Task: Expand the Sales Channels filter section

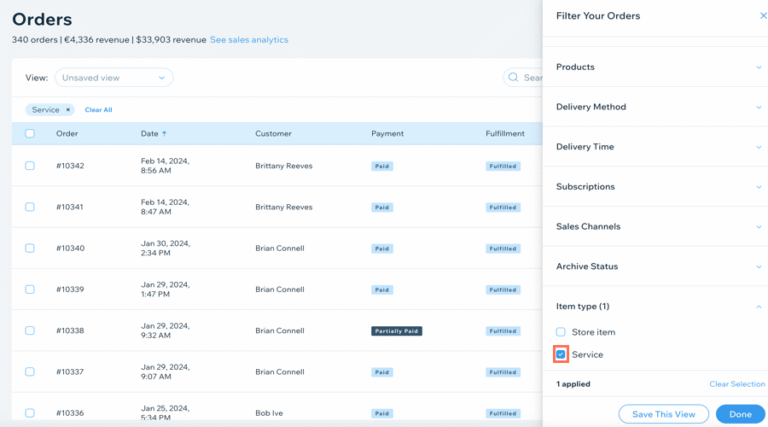Action: (759, 227)
